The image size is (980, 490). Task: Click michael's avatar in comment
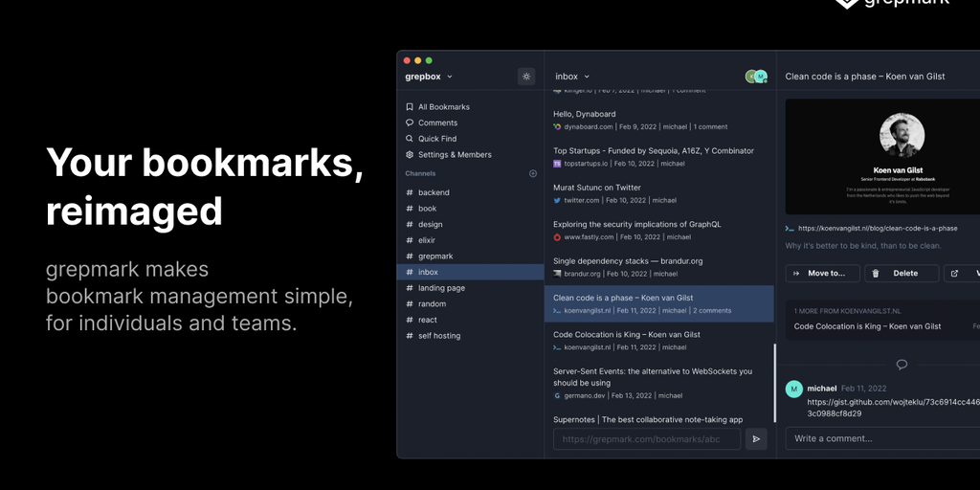coord(793,389)
